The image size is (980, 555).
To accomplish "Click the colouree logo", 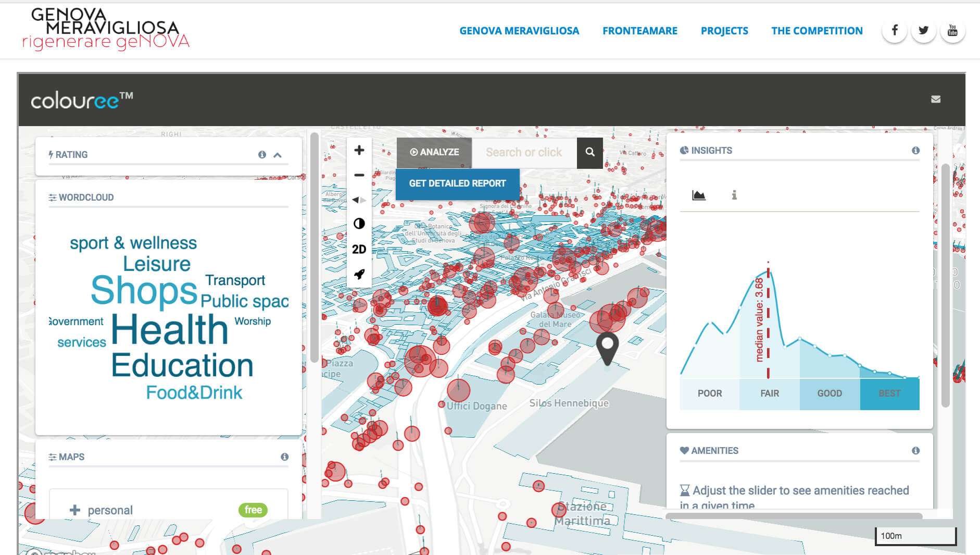I will 82,100.
